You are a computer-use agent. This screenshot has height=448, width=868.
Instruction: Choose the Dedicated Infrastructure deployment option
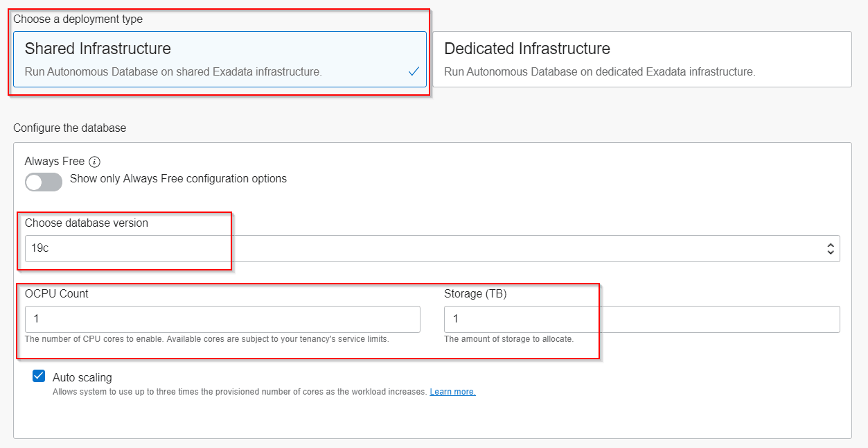tap(641, 59)
